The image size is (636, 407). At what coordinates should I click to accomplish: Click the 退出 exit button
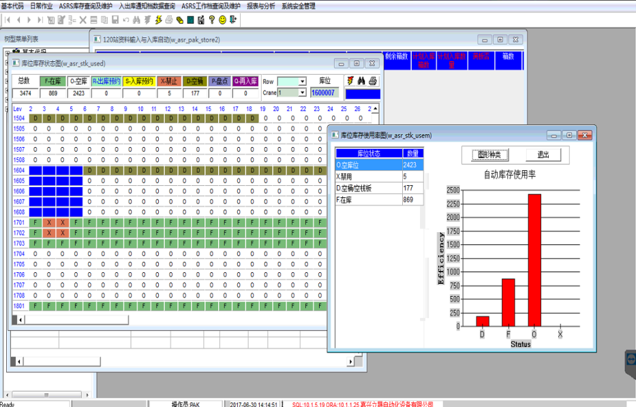(543, 155)
